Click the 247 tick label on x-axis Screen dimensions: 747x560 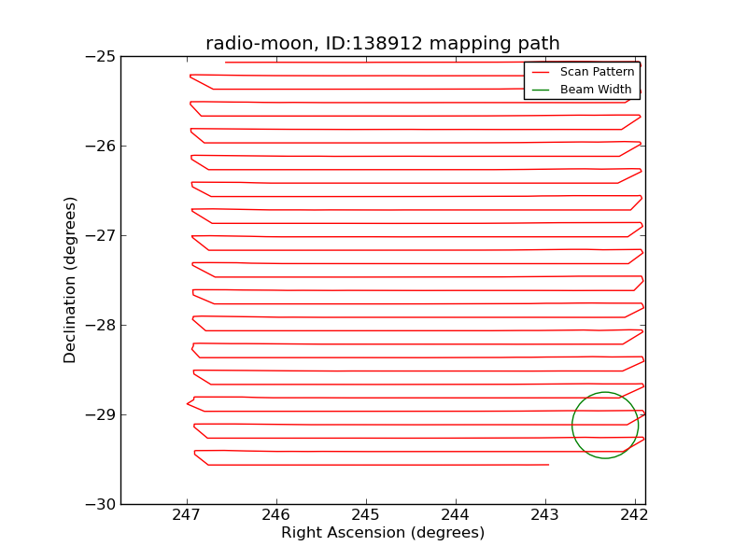click(187, 516)
